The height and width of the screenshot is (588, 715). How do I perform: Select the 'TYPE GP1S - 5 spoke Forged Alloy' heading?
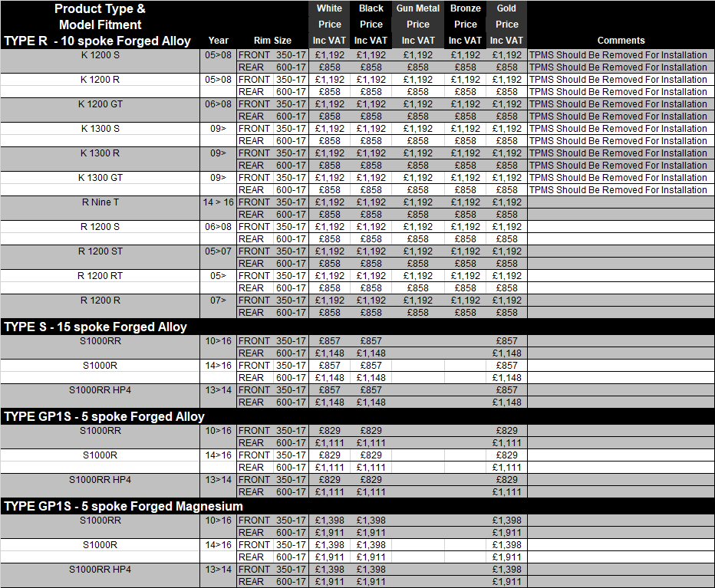click(x=104, y=416)
